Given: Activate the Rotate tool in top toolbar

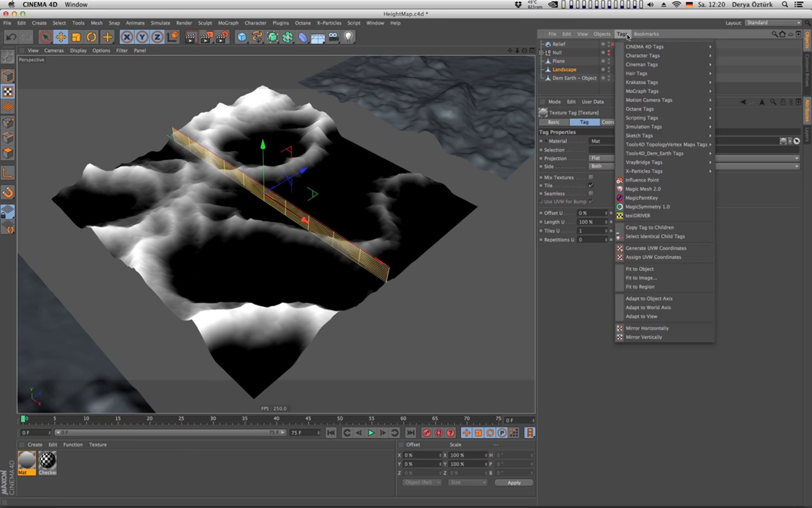Looking at the screenshot, I should (x=91, y=37).
